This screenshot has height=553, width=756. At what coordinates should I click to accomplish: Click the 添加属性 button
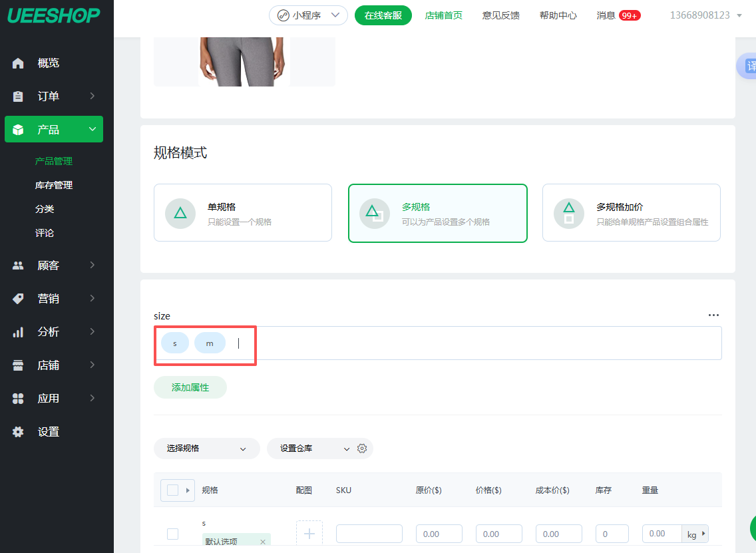pos(190,387)
